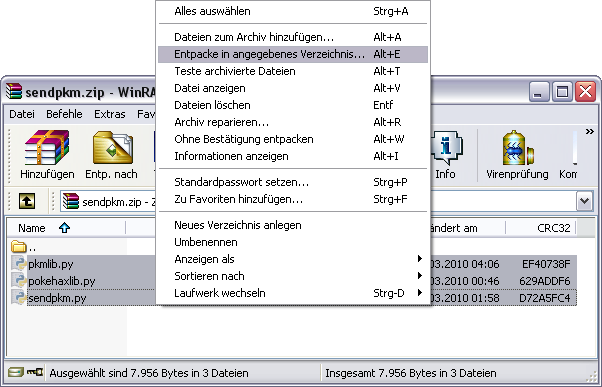Viewport: 602px width, 387px height.
Task: Open the Befehle menu
Action: click(x=64, y=114)
